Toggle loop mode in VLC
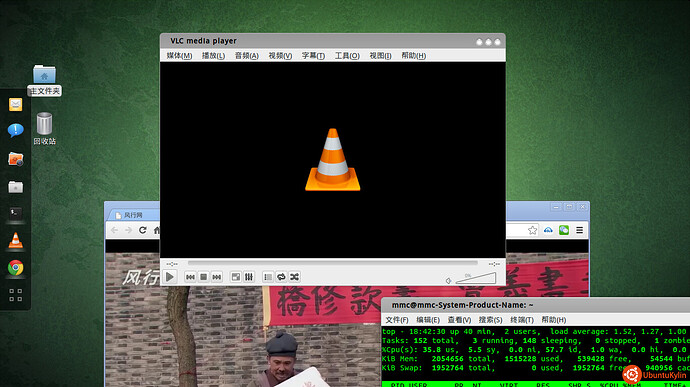Viewport: 690px width, 387px height. 281,277
